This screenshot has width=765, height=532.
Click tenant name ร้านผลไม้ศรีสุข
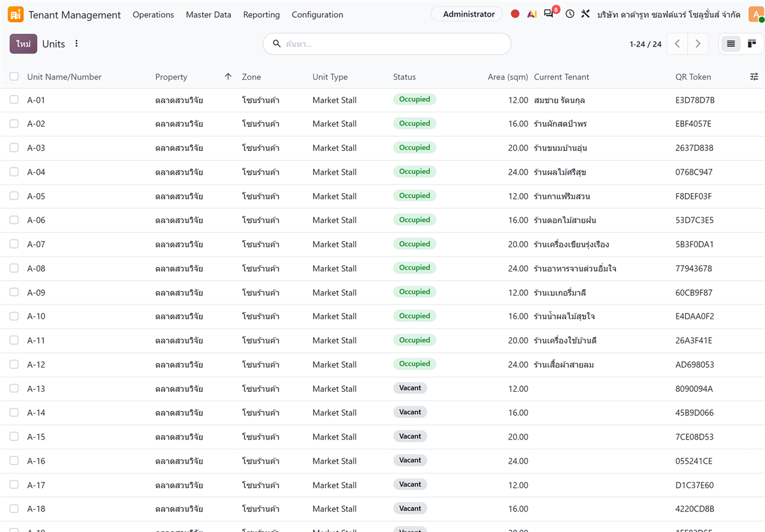click(560, 172)
